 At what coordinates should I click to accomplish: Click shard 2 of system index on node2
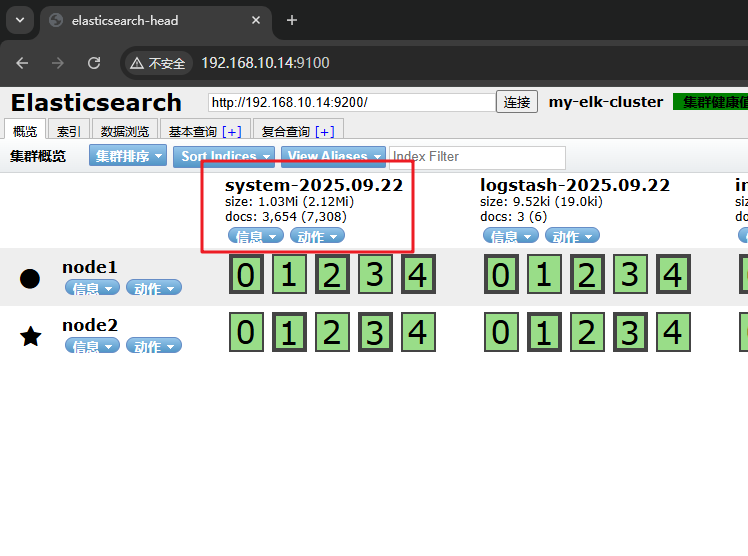332,332
